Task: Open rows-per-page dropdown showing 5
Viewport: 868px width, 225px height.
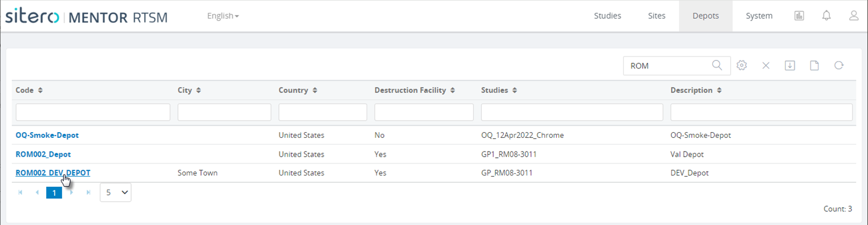Action: 116,193
